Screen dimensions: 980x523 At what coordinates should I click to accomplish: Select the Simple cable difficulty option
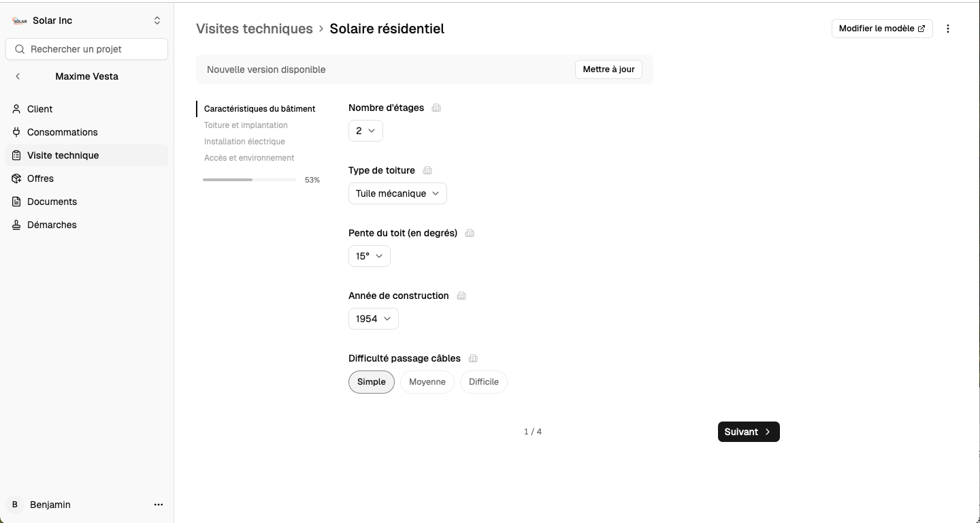372,382
